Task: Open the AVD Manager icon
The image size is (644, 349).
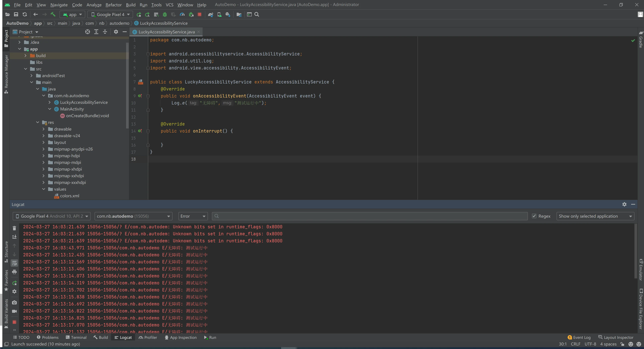Action: tap(219, 15)
